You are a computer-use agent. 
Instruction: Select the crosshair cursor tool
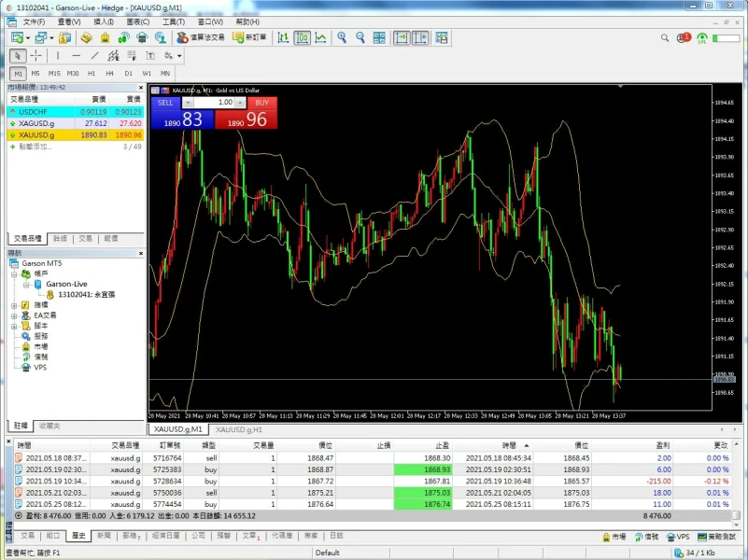[35, 56]
